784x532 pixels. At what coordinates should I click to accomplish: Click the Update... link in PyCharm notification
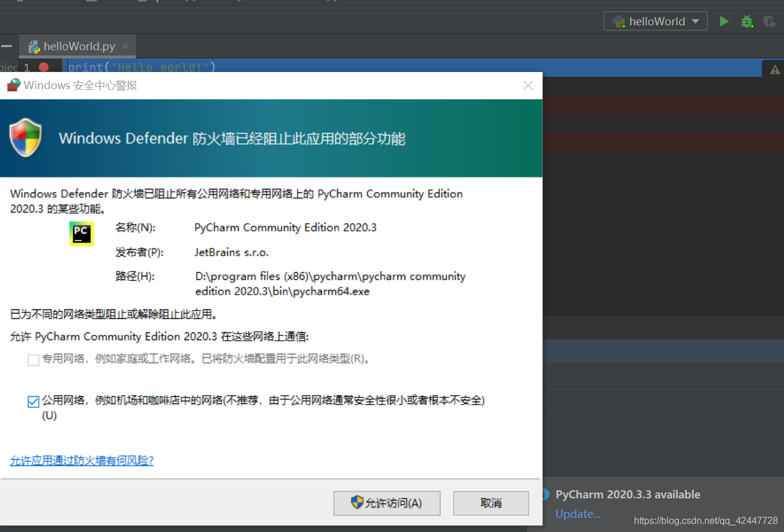(x=577, y=514)
